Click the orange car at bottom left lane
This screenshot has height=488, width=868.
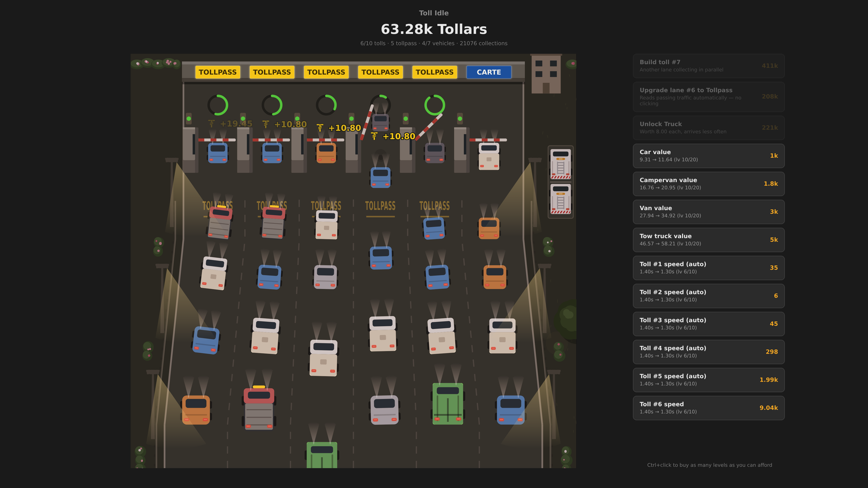point(196,410)
